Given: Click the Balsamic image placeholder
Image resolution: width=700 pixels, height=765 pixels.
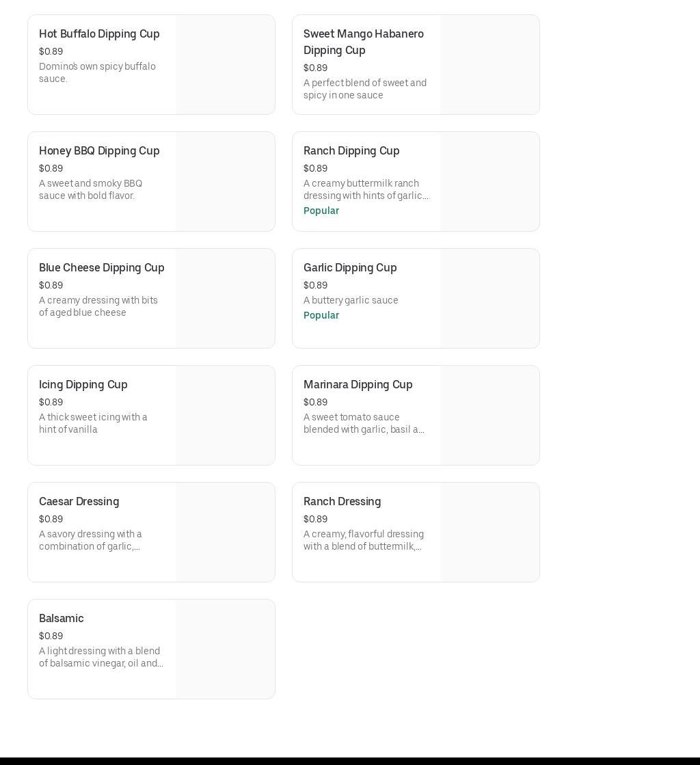Looking at the screenshot, I should (225, 649).
